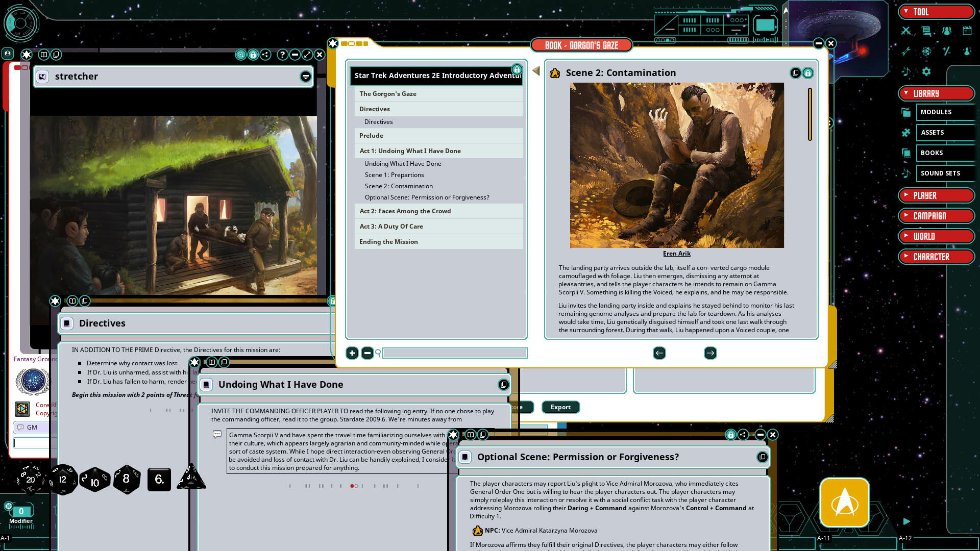Open the Soundboard music note icon
Screen dimensions: 980x551
pyautogui.click(x=905, y=71)
